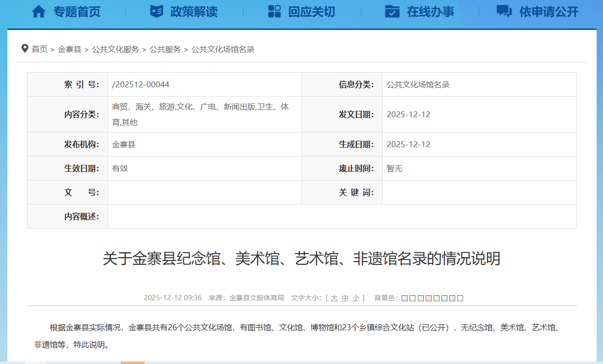Select the first background color swatch
This screenshot has width=603, height=364.
[405, 298]
